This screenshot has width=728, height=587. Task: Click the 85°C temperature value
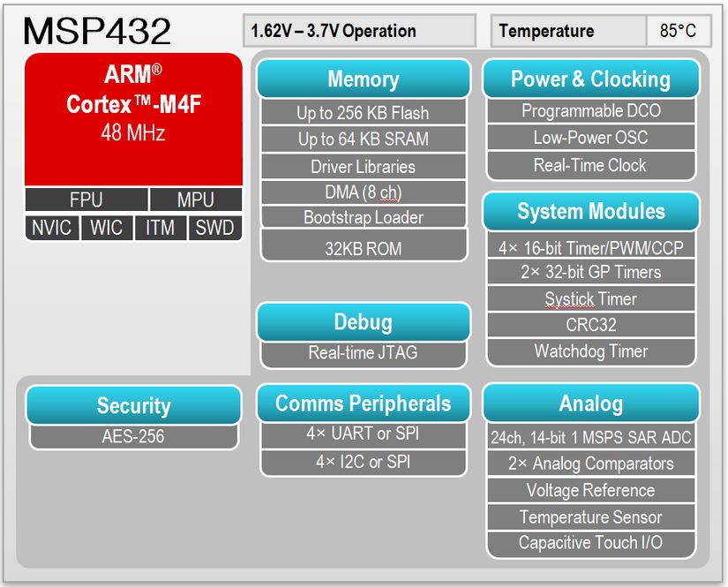679,31
